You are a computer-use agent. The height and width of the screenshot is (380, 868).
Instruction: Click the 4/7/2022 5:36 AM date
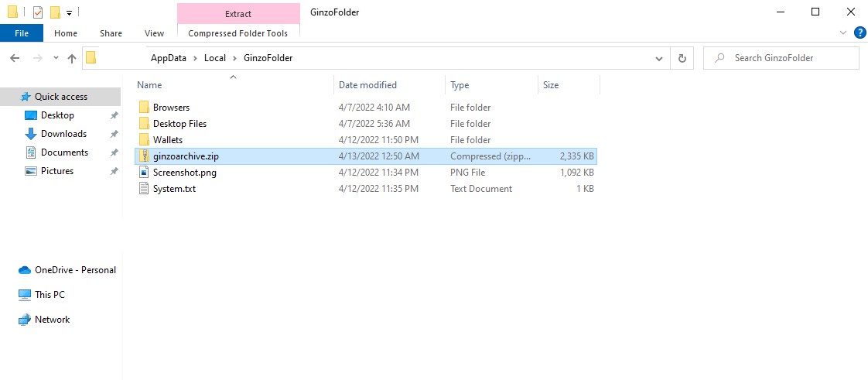pos(374,124)
